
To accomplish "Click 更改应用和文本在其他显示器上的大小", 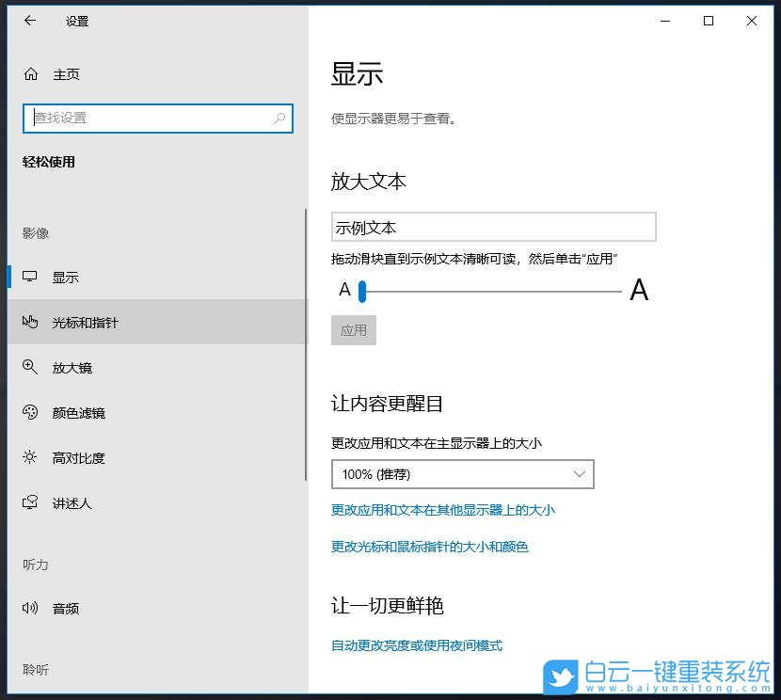I will click(442, 510).
